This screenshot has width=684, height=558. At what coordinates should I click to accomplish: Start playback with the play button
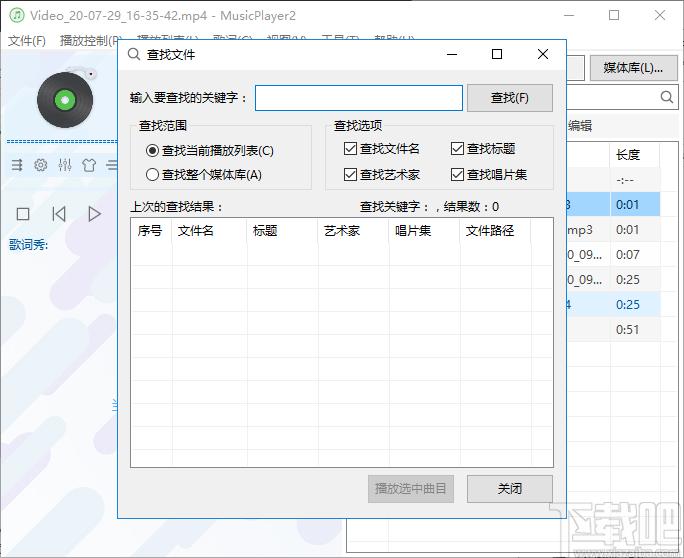coord(94,214)
